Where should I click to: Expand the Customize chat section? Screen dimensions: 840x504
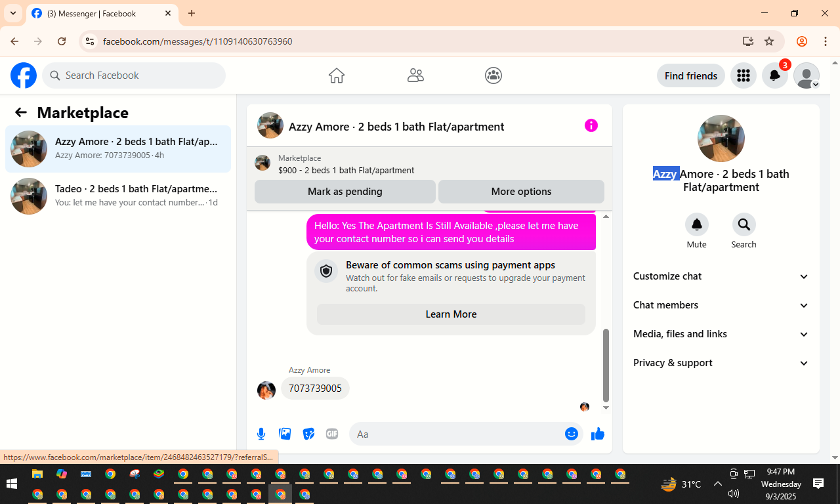721,276
